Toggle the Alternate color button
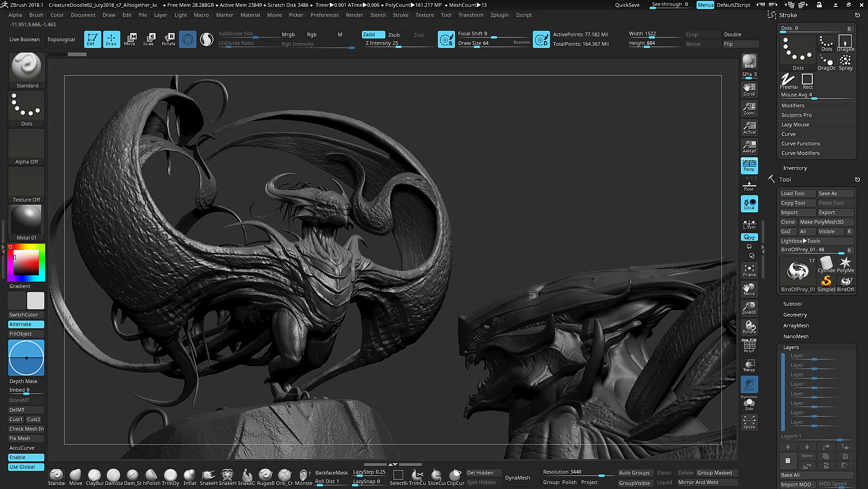 [x=26, y=324]
